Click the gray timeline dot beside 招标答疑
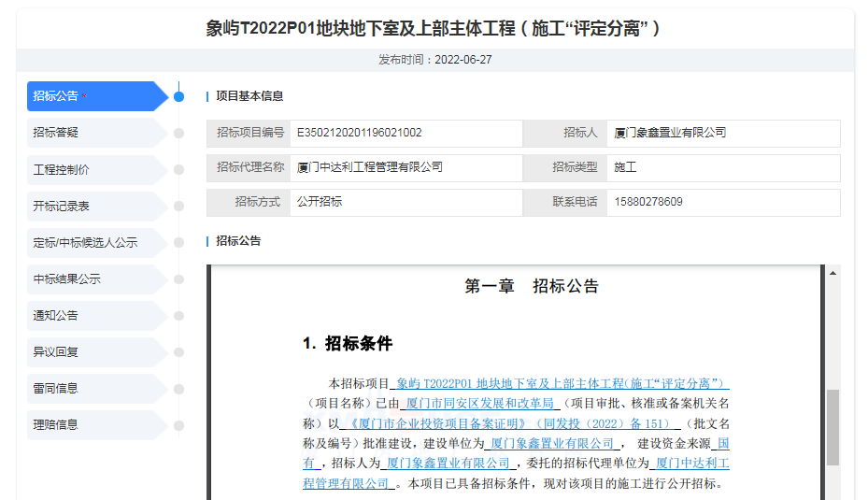 coord(178,133)
